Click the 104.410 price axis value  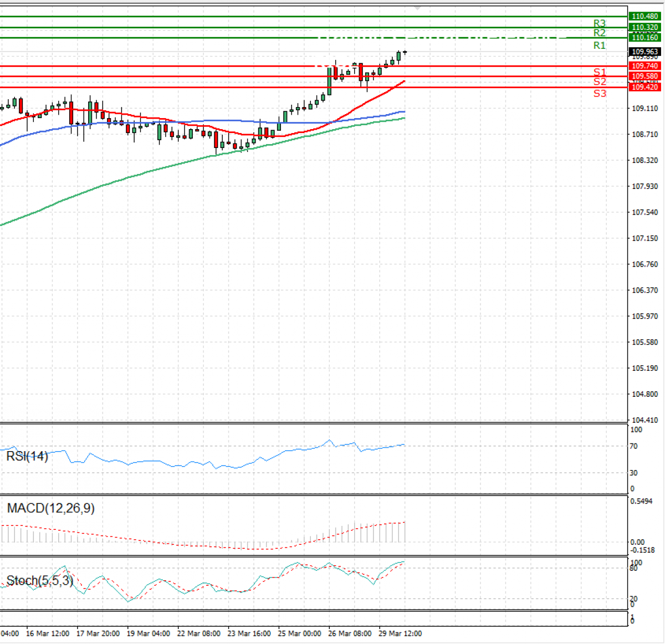[645, 420]
